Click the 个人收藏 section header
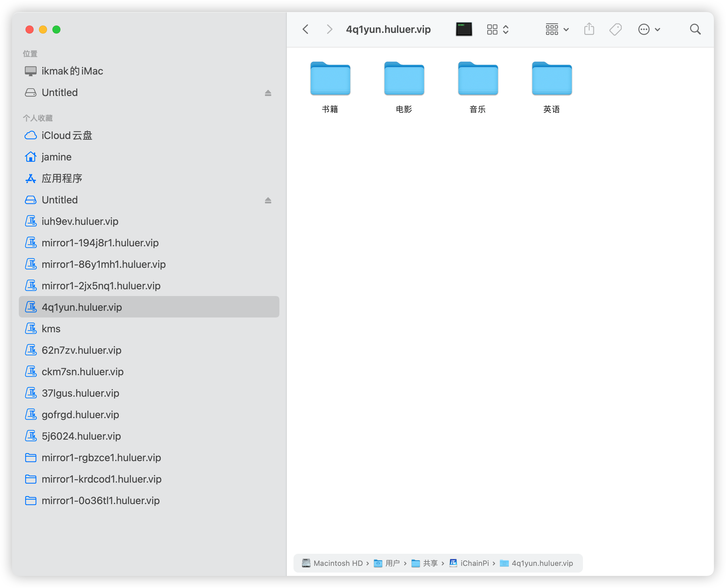Viewport: 726px width, 588px height. [38, 118]
